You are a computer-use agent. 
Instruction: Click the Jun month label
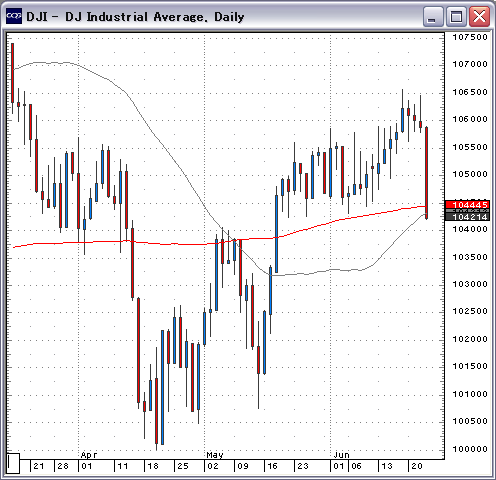pos(342,455)
